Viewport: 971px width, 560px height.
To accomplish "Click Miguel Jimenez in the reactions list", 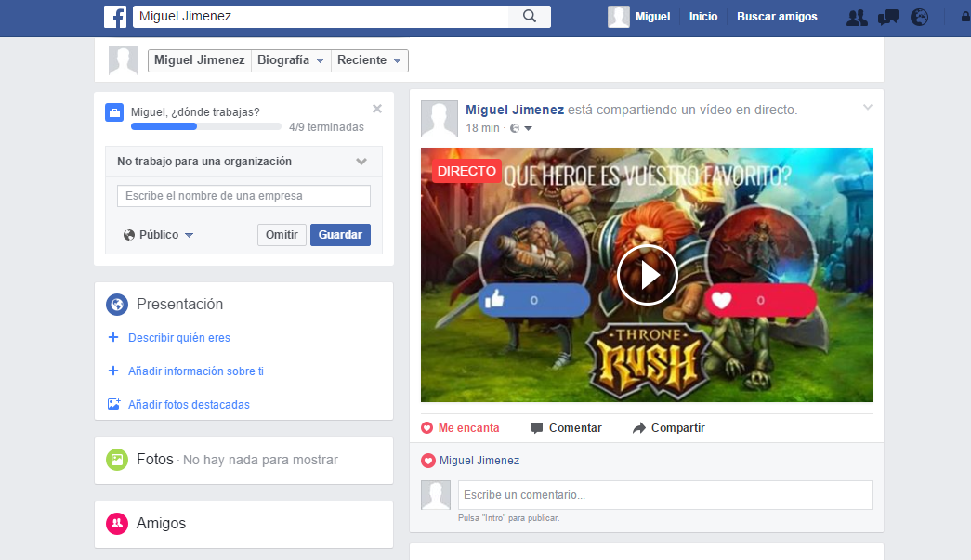I will 479,461.
